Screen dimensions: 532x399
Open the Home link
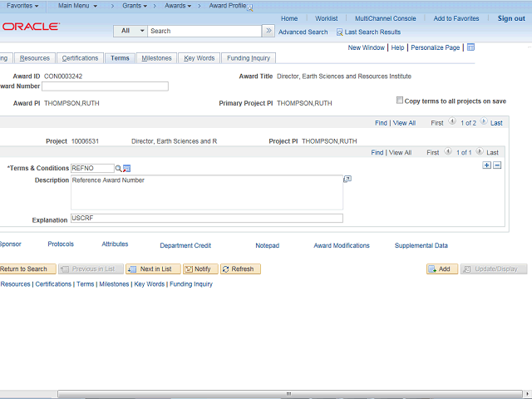(x=289, y=18)
